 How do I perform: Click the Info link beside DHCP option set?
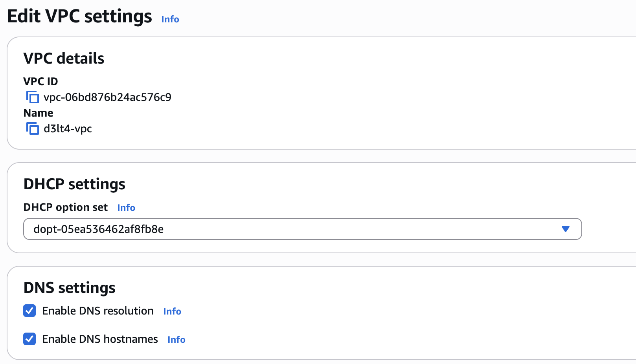tap(126, 207)
